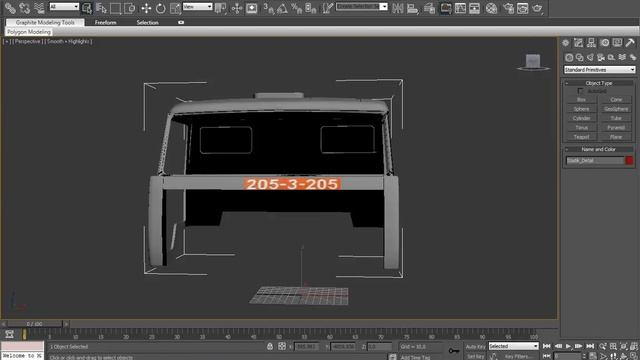Activate Select and Move tool

146,8
